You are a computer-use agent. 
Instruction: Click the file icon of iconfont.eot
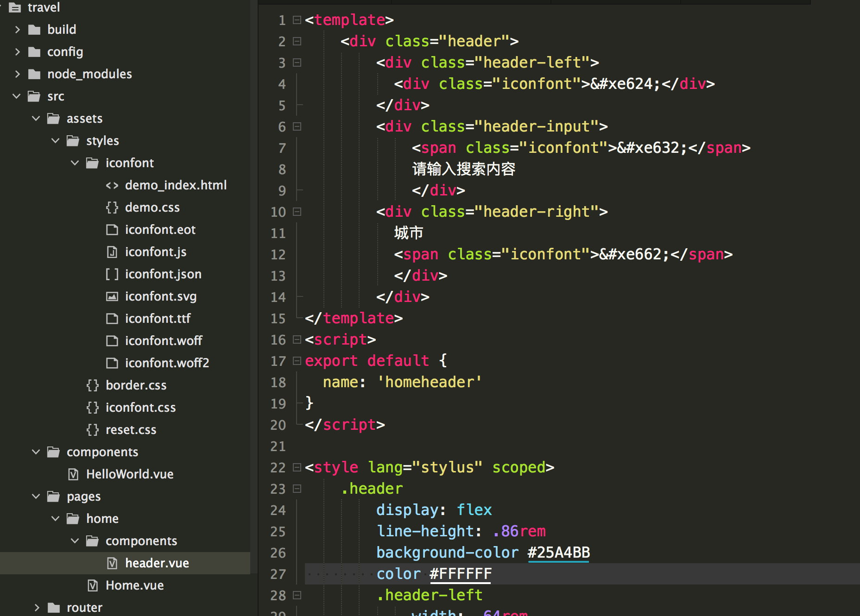(112, 230)
